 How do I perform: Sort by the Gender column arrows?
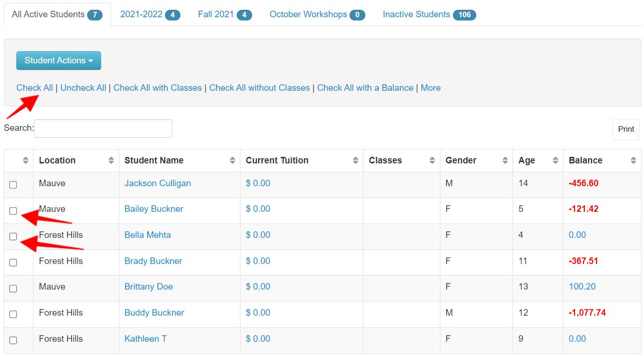[x=505, y=161]
